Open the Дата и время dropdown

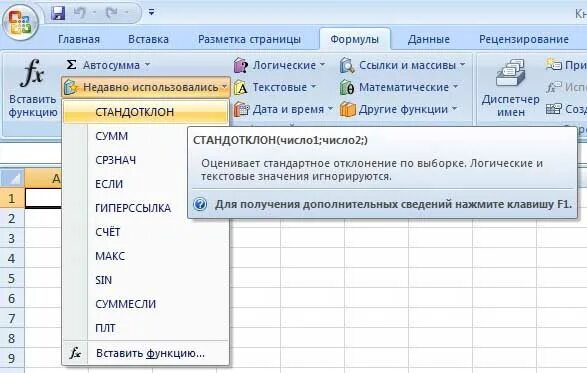point(283,109)
